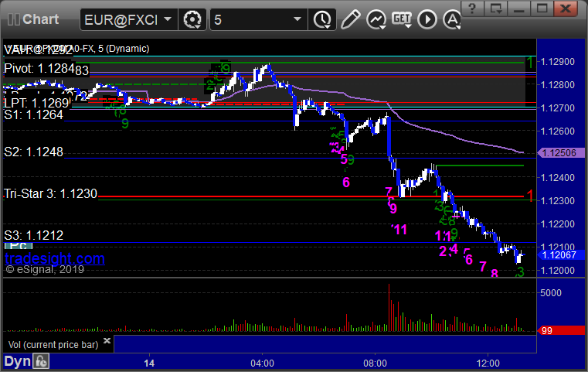Select the LPT: 1.1269 label
588x372 pixels.
pyautogui.click(x=36, y=103)
